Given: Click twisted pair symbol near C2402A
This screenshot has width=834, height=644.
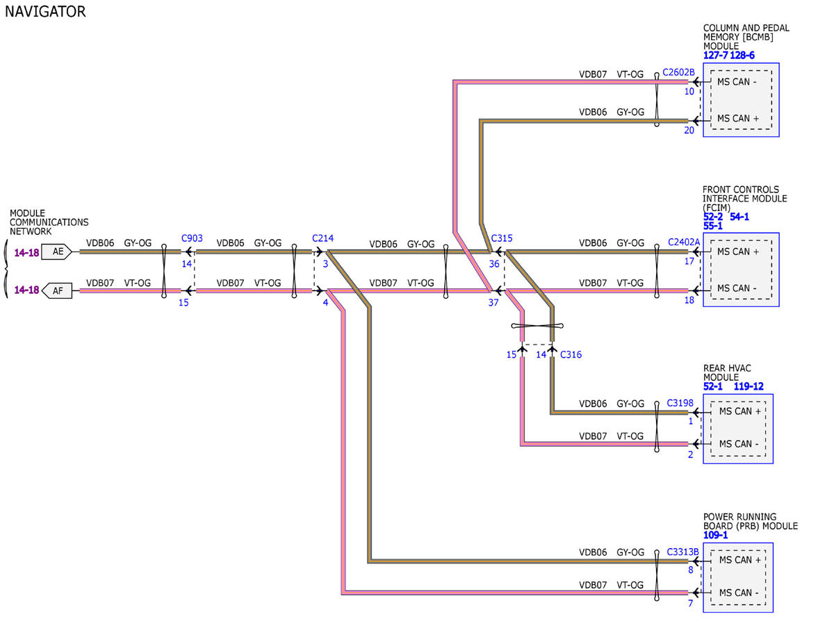Looking at the screenshot, I should pyautogui.click(x=657, y=271).
